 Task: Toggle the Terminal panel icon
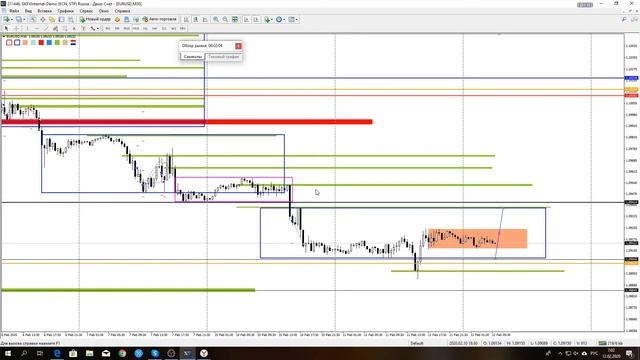[x=62, y=19]
